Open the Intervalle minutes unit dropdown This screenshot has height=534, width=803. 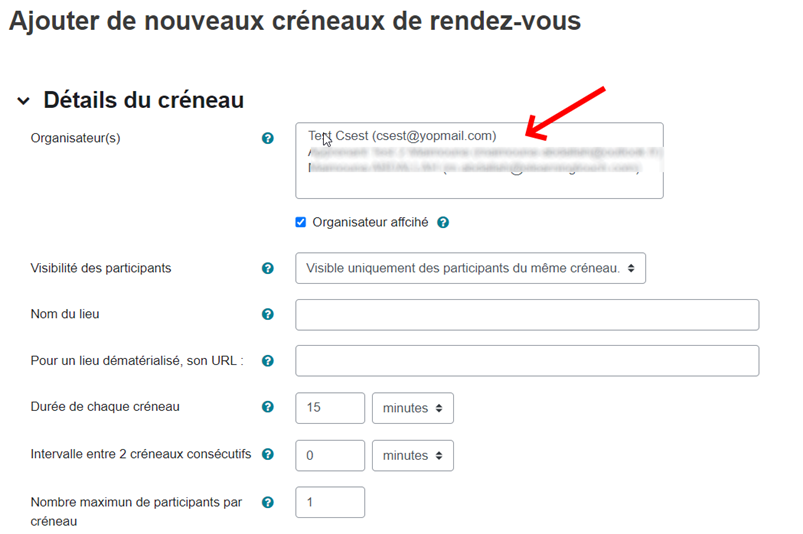[x=412, y=455]
